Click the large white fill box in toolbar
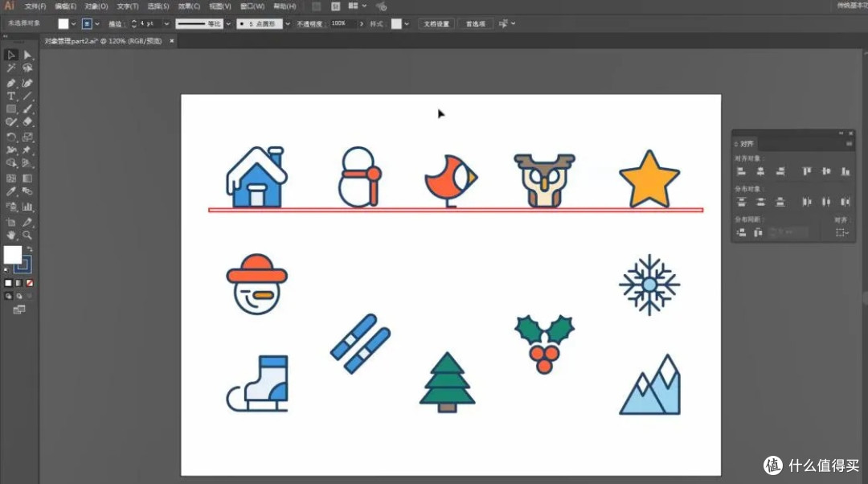 click(13, 255)
